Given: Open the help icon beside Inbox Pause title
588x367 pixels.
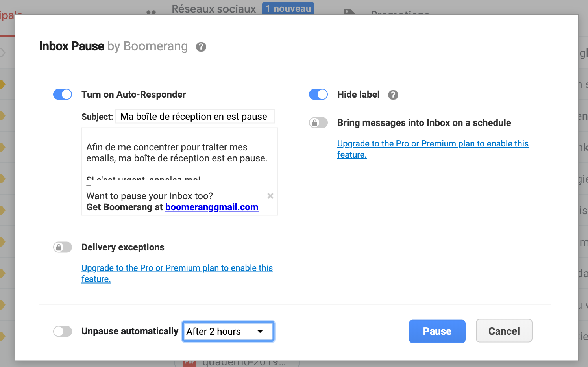Looking at the screenshot, I should click(201, 47).
